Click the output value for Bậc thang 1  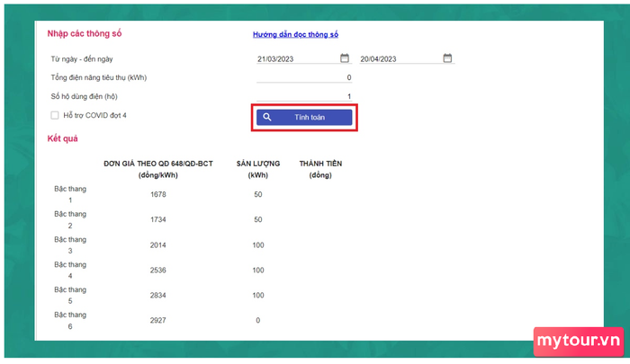258,195
